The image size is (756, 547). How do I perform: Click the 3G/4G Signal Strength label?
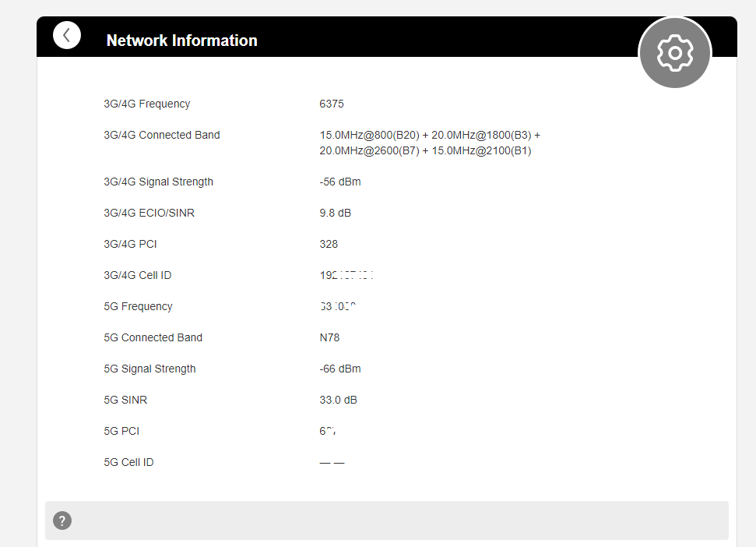coord(158,182)
